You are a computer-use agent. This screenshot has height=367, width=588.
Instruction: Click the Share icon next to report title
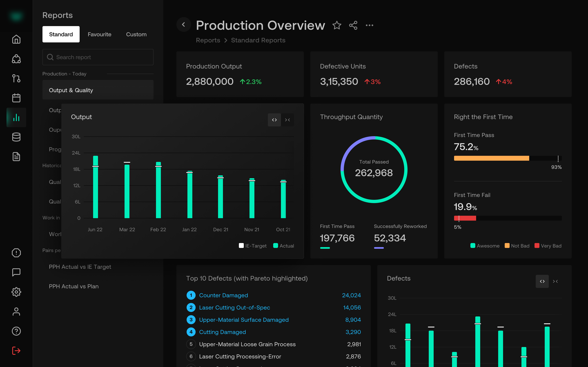[x=353, y=25]
